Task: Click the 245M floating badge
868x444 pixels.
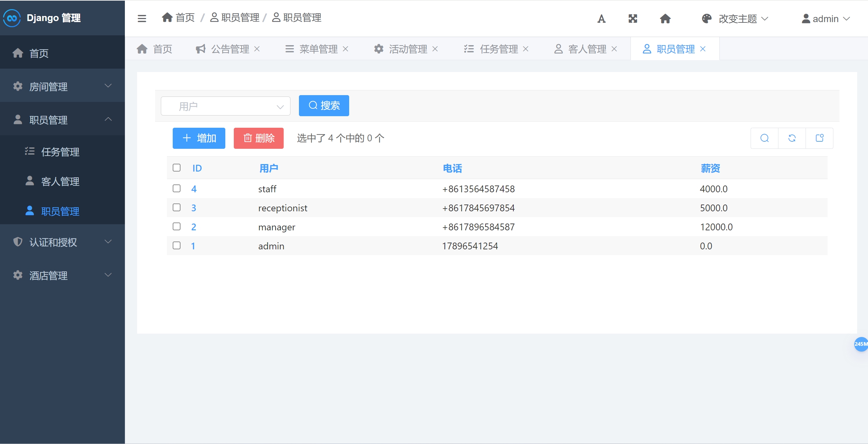Action: point(861,344)
